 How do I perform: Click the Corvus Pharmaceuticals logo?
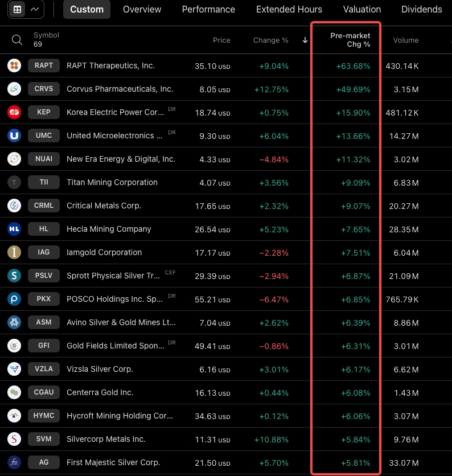pos(14,89)
